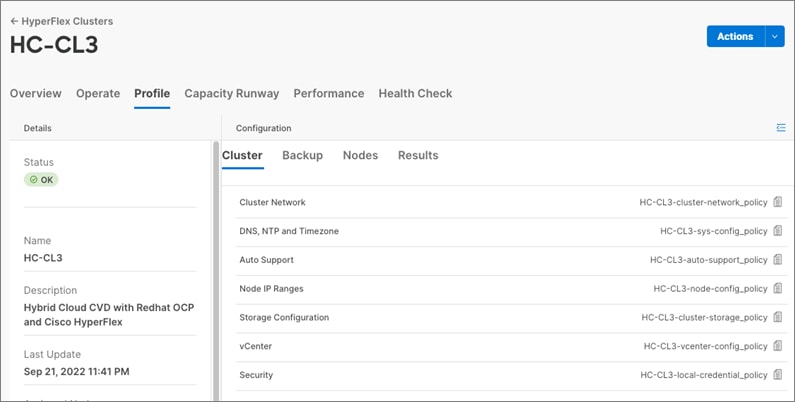795x402 pixels.
Task: Go back to HyperFlex Clusters
Action: coord(62,21)
